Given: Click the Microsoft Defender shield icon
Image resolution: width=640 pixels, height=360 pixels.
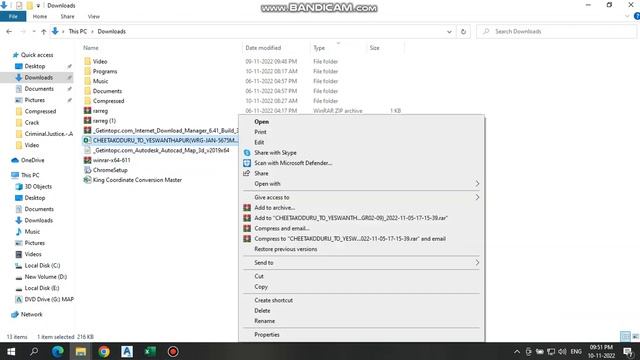Looking at the screenshot, I should 247,163.
